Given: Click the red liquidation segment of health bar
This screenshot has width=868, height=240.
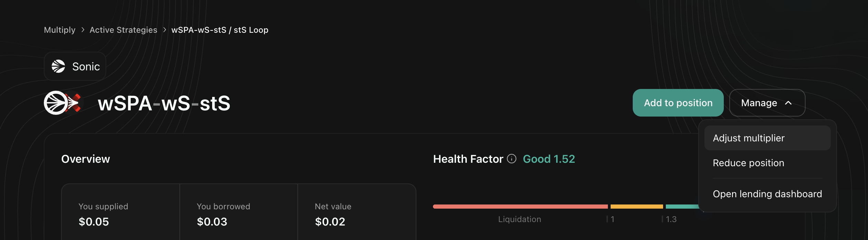Looking at the screenshot, I should [x=520, y=207].
